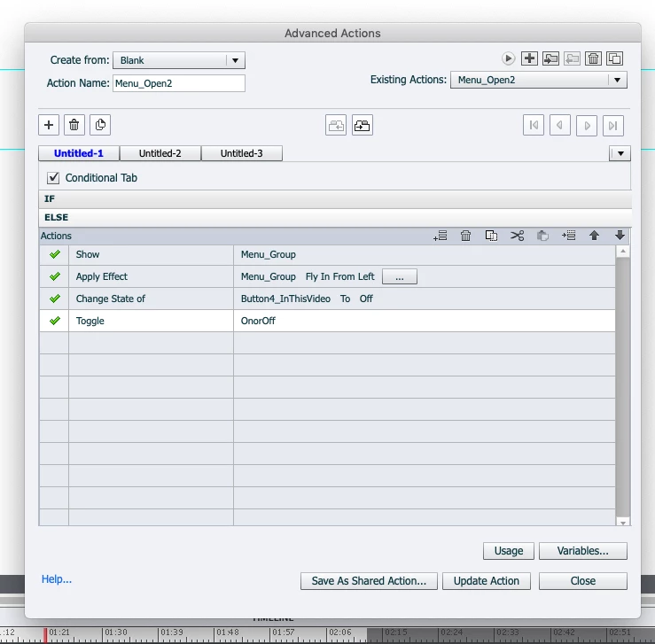The height and width of the screenshot is (644, 655).
Task: Click the Usage button
Action: pos(509,551)
